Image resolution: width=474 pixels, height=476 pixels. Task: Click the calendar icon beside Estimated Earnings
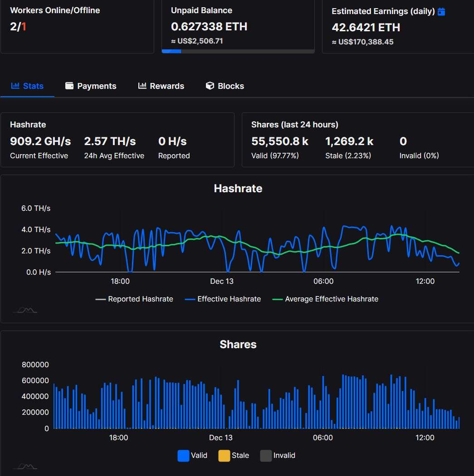tap(441, 12)
